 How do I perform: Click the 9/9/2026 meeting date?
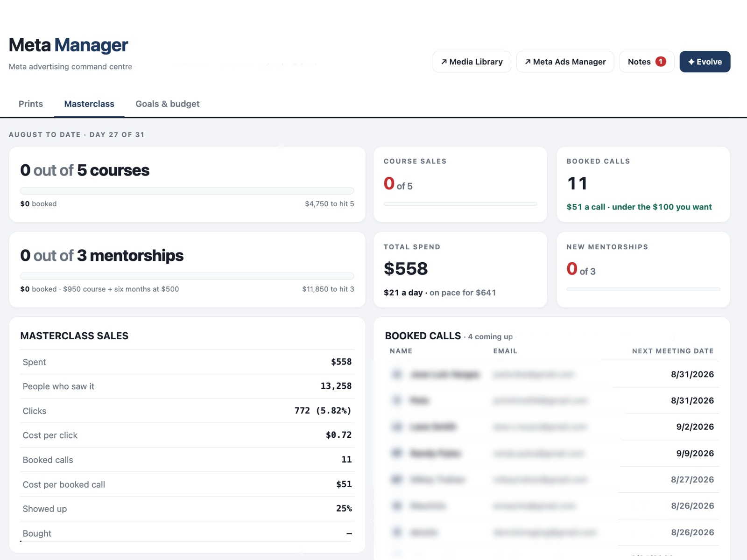(x=695, y=453)
